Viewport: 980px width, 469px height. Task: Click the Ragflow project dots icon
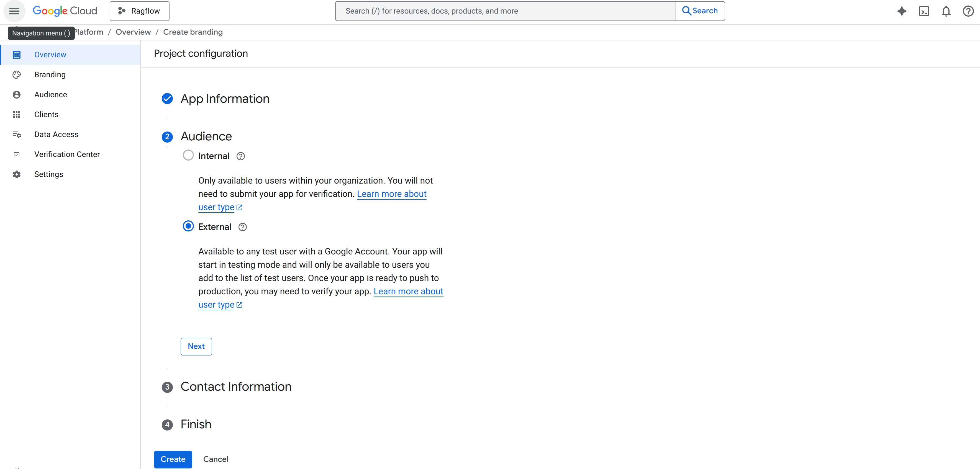click(x=122, y=11)
